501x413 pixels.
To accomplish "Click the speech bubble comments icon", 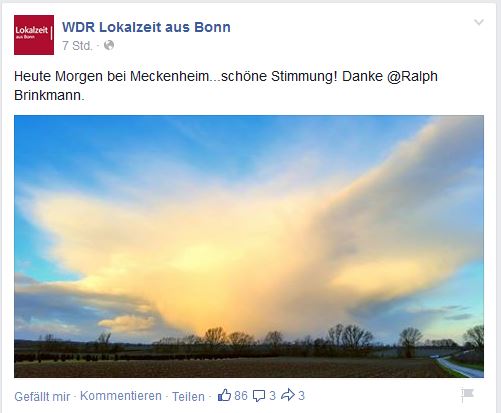I will coord(259,396).
